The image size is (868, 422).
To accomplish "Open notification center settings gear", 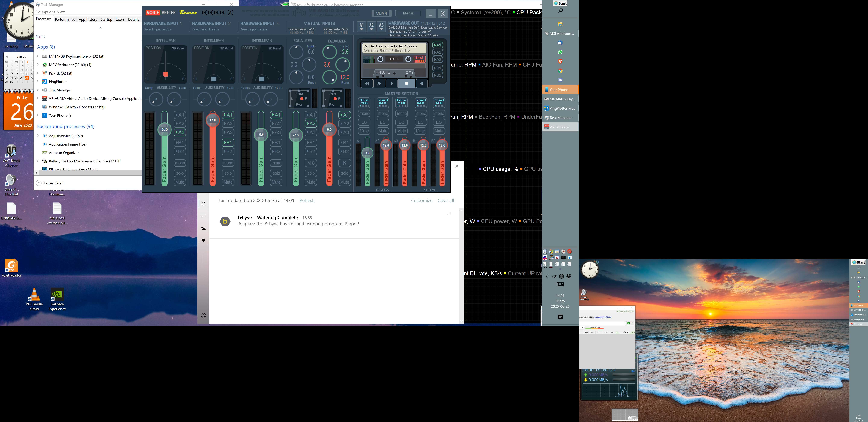I will click(x=204, y=315).
